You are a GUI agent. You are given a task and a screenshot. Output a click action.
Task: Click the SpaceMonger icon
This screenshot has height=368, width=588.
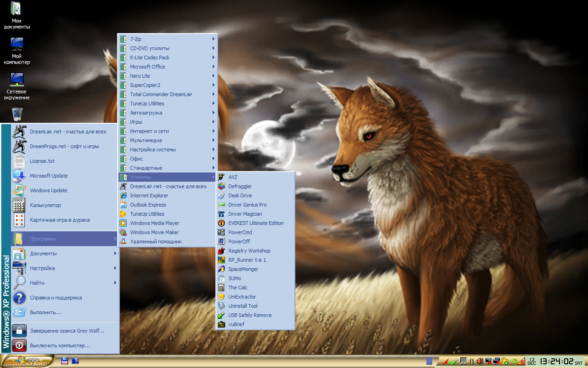tap(221, 269)
